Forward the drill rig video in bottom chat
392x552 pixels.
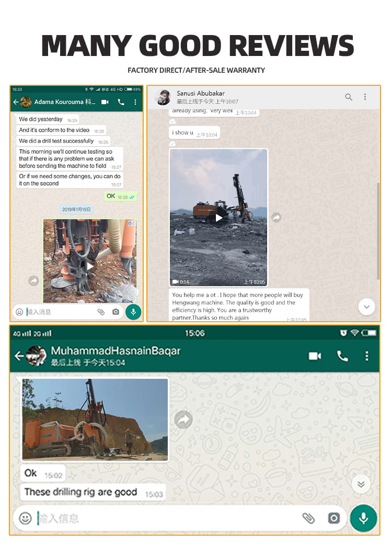tap(183, 419)
